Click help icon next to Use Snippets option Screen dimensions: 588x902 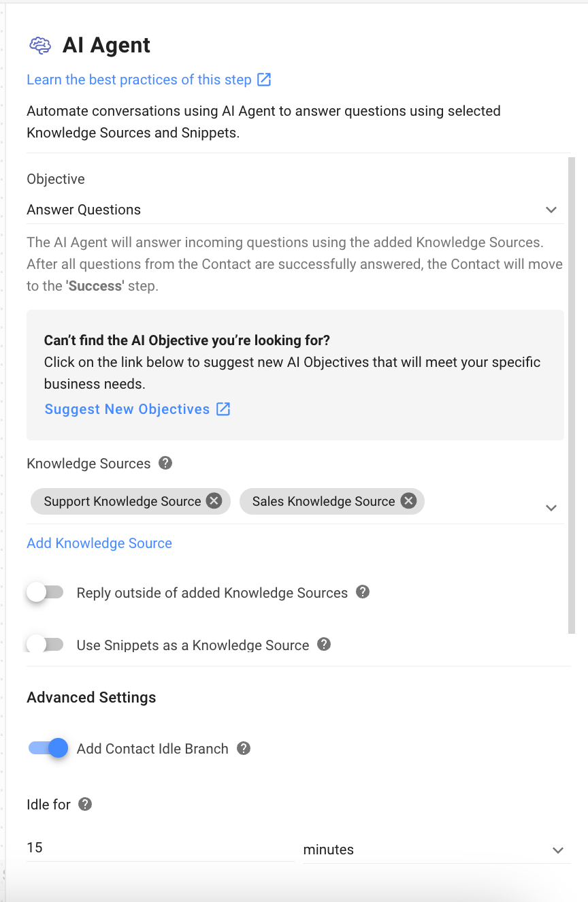(325, 644)
